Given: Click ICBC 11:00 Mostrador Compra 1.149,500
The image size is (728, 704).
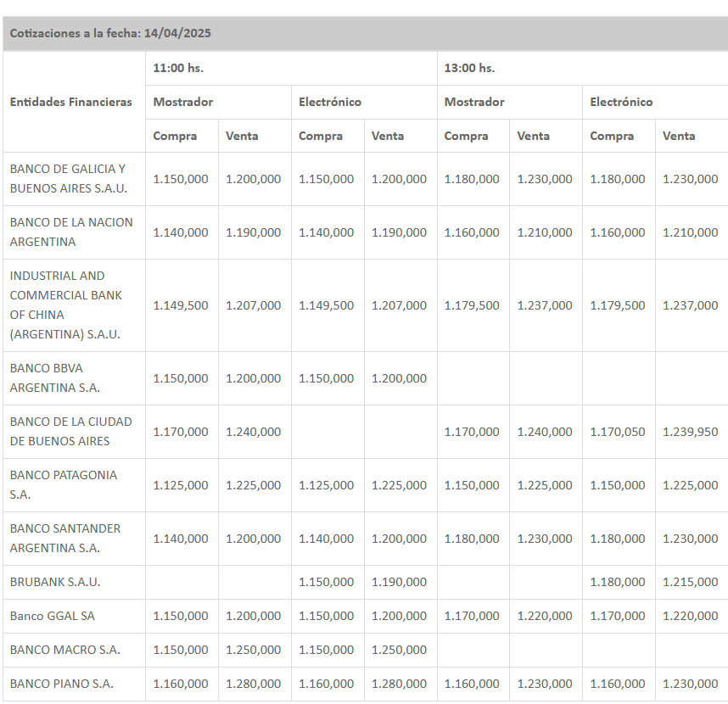Looking at the screenshot, I should click(x=181, y=305).
